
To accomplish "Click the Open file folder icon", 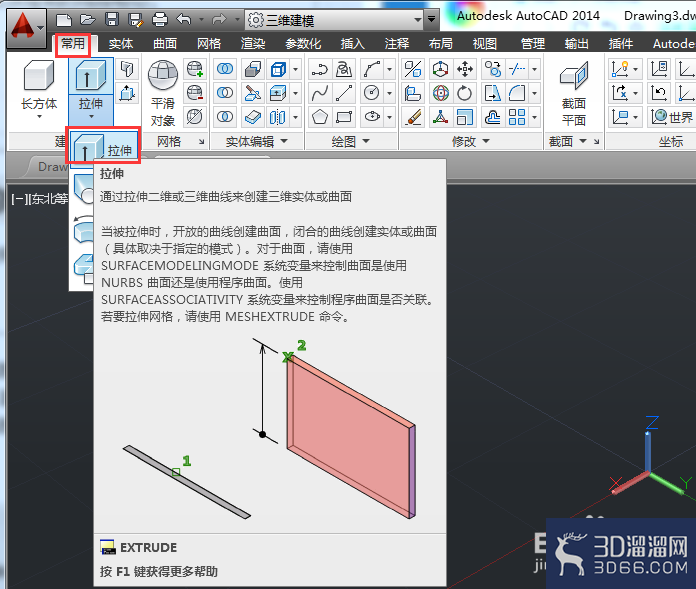I will coord(88,20).
